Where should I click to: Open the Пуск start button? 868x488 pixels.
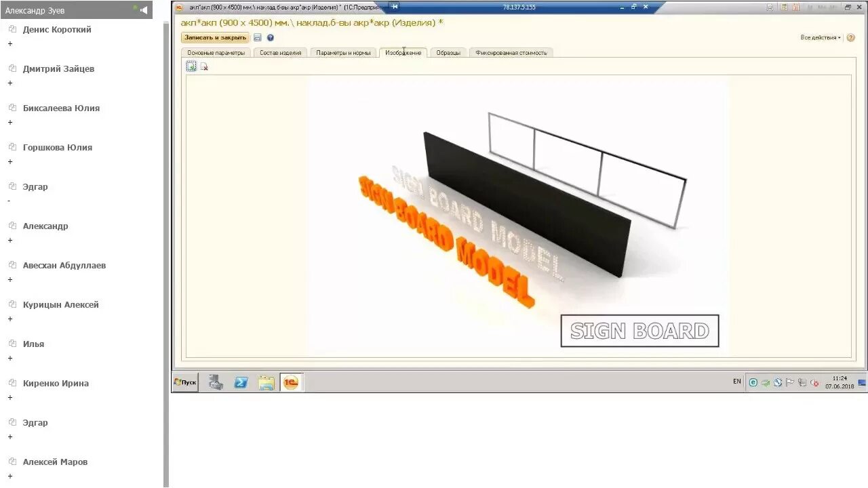pyautogui.click(x=185, y=382)
